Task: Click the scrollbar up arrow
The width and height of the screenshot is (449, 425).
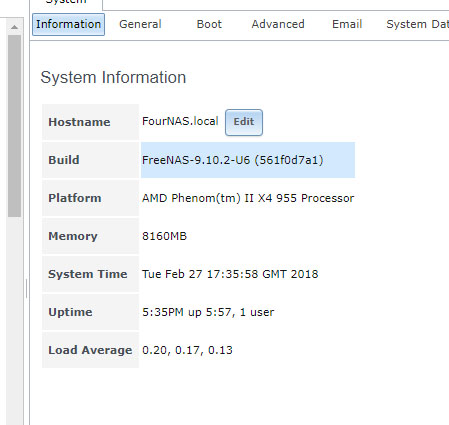Action: tap(14, 27)
